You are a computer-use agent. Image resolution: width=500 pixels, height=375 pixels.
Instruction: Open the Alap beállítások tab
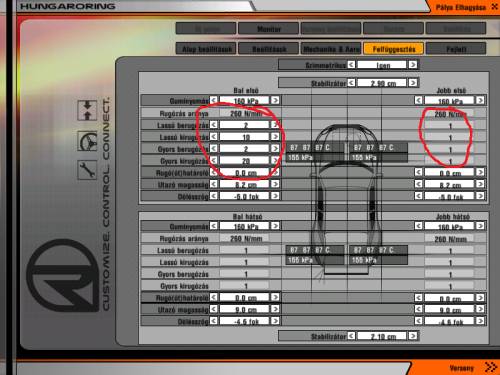[x=206, y=49]
